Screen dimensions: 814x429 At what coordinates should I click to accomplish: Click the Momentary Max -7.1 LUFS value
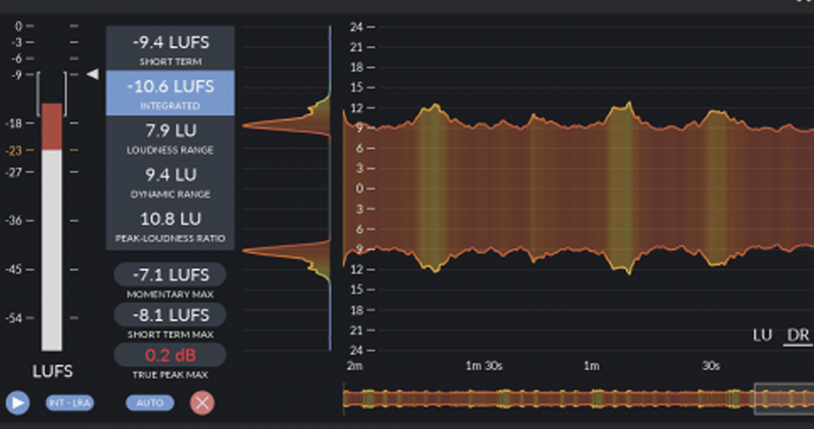(x=170, y=275)
